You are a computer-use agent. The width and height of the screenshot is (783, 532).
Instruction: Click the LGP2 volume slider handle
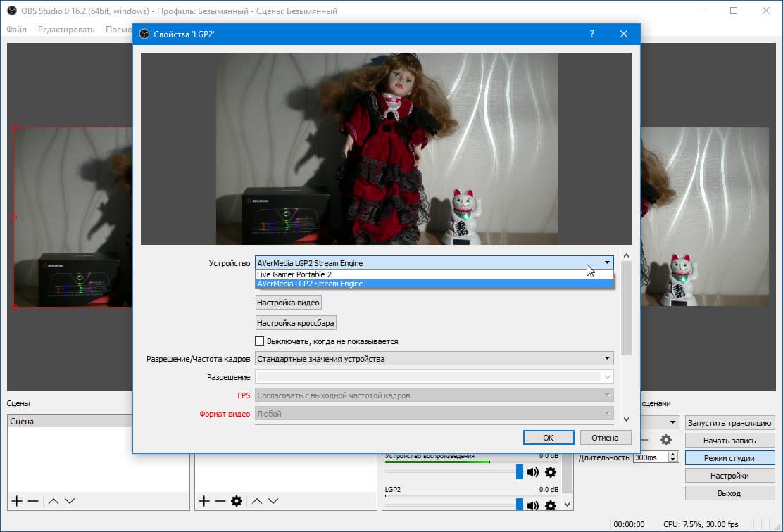point(520,505)
